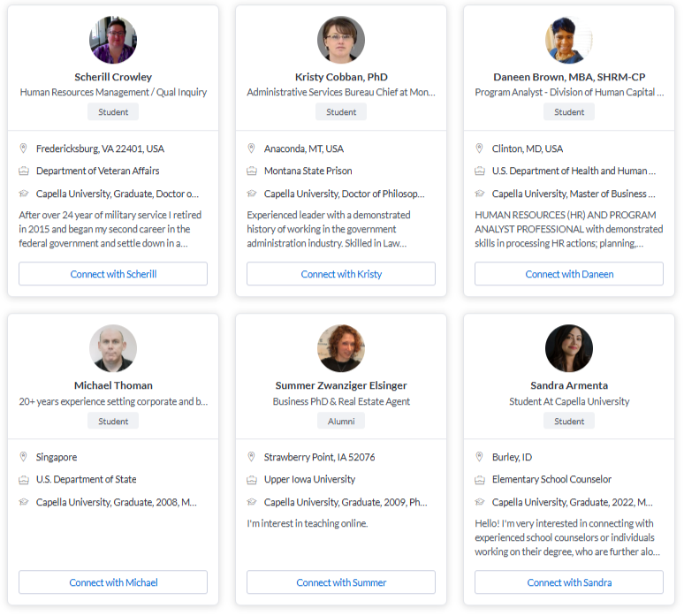Viewport: 684px width, 616px height.
Task: Click Scherill Crowley's location pin icon
Action: point(24,148)
